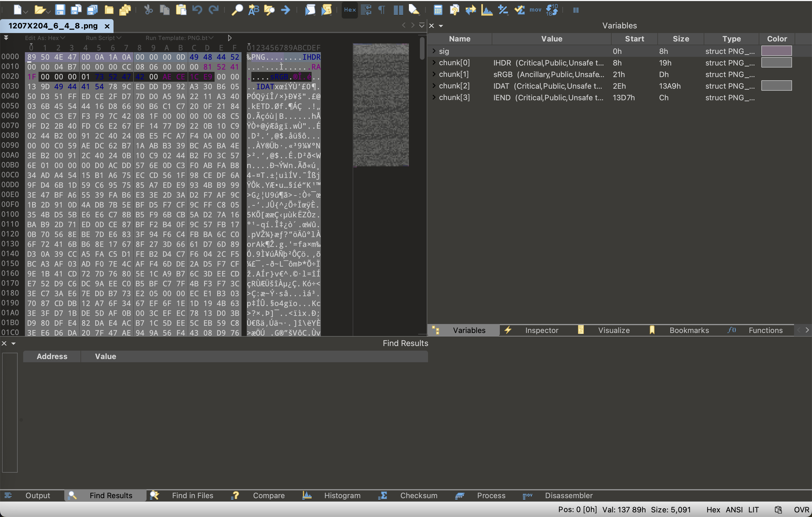Click the Run Template play arrow
812x517 pixels.
(230, 38)
